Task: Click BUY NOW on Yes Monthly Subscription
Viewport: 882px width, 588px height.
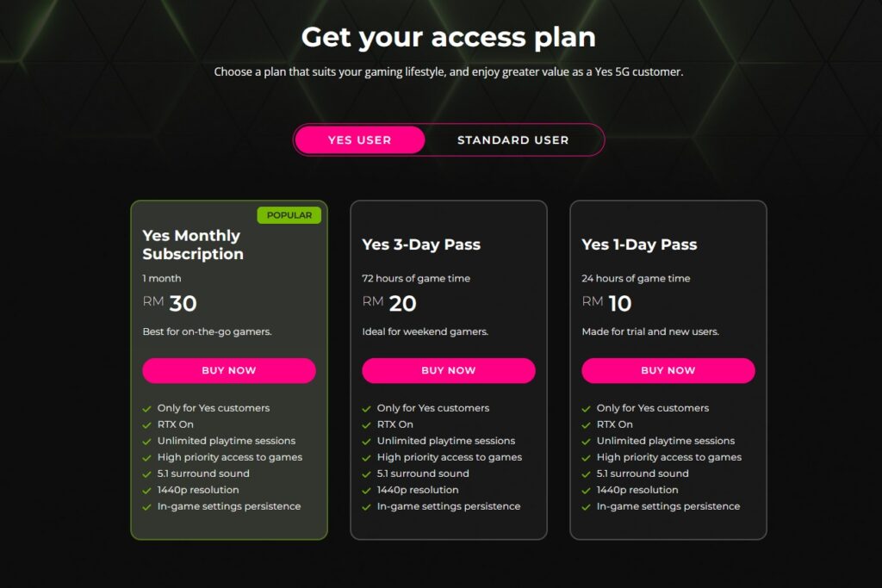Action: (229, 370)
